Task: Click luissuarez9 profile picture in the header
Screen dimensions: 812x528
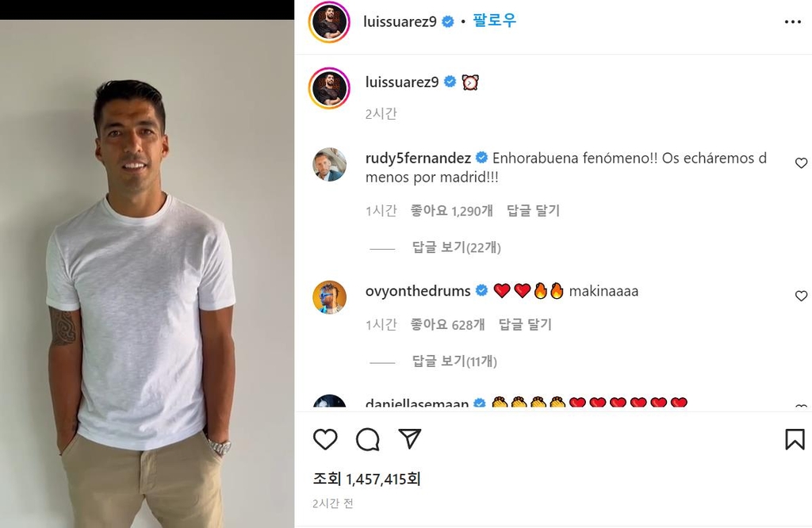Action: click(x=329, y=22)
